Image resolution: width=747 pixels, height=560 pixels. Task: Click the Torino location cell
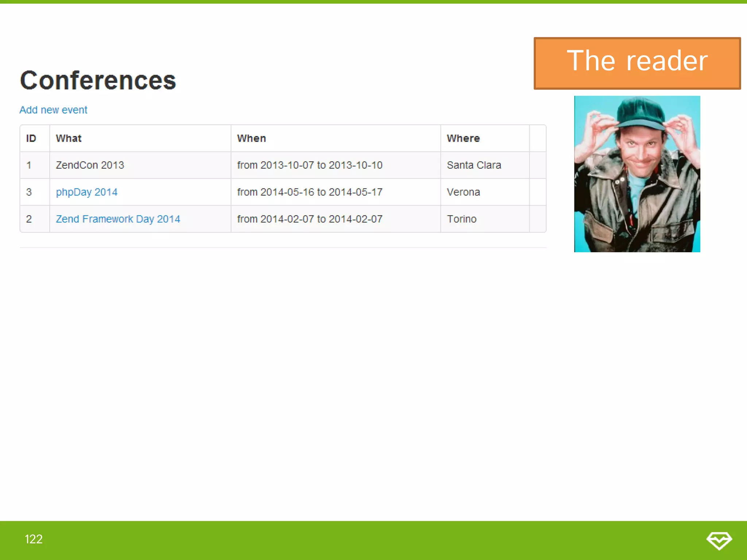pyautogui.click(x=461, y=219)
